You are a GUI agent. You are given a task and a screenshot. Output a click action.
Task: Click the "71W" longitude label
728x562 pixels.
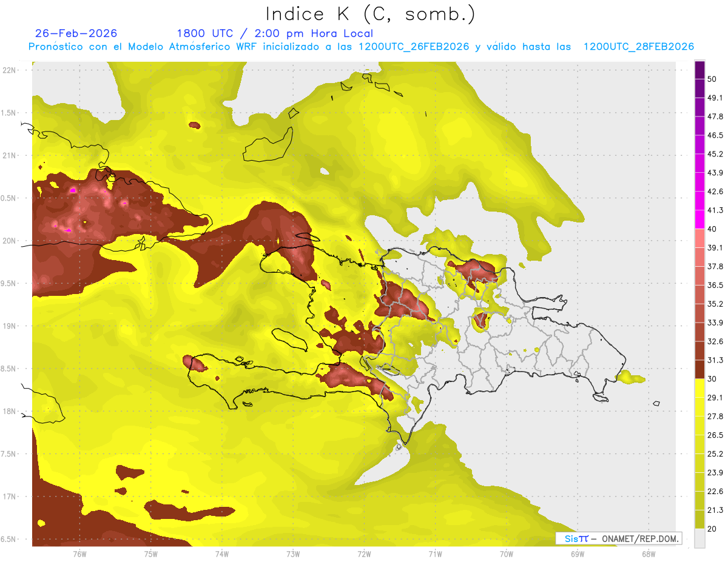point(435,554)
